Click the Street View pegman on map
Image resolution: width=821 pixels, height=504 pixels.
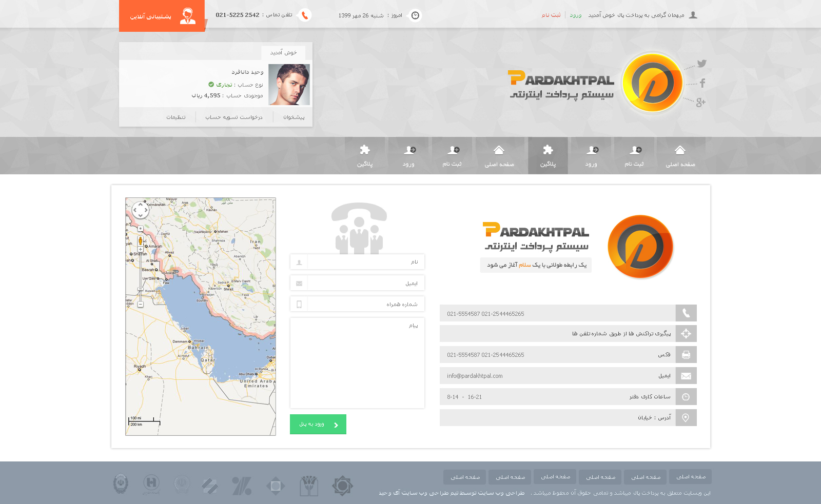click(x=140, y=241)
